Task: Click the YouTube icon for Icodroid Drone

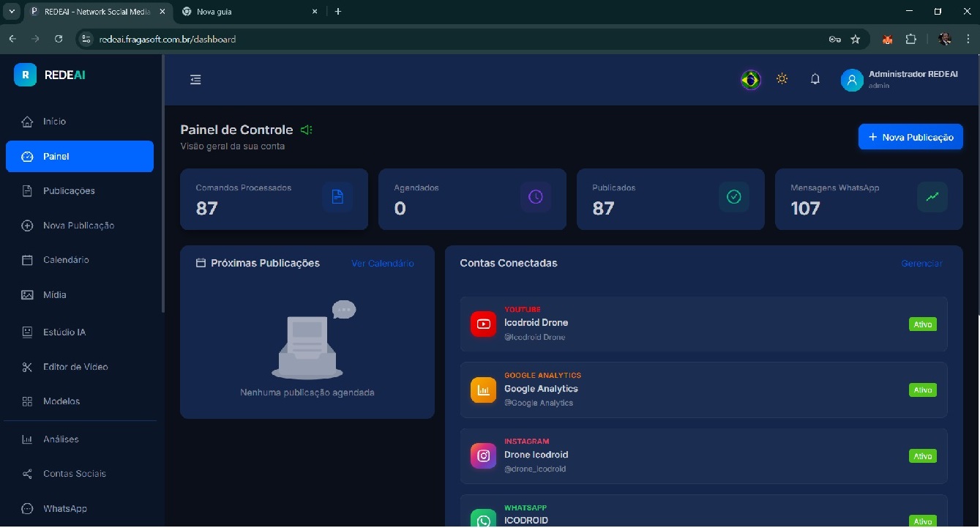Action: coord(483,324)
